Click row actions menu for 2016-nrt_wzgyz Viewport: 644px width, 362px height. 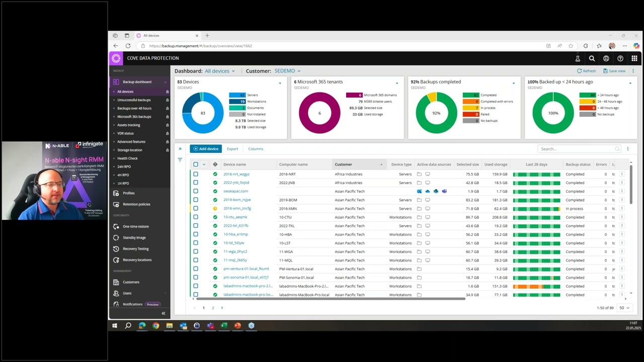(622, 174)
